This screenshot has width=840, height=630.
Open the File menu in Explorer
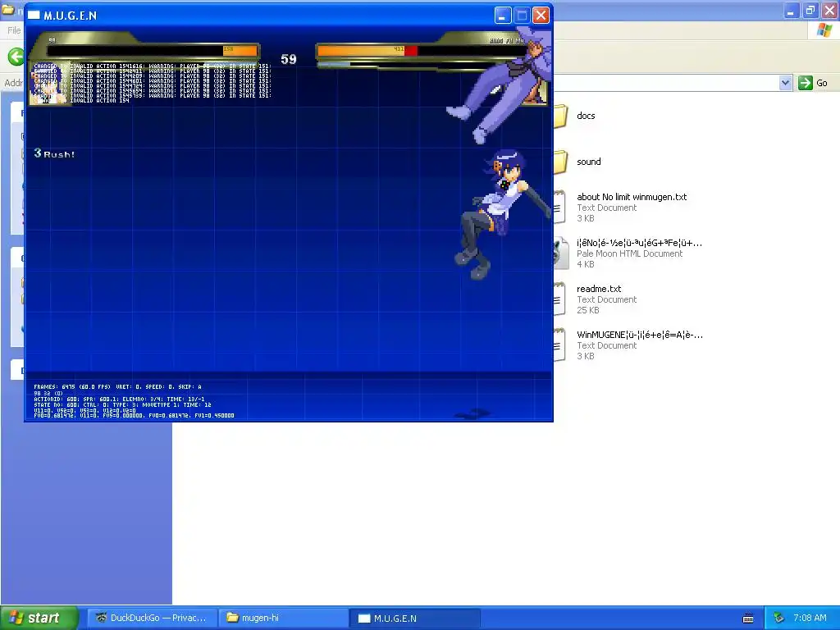click(14, 30)
